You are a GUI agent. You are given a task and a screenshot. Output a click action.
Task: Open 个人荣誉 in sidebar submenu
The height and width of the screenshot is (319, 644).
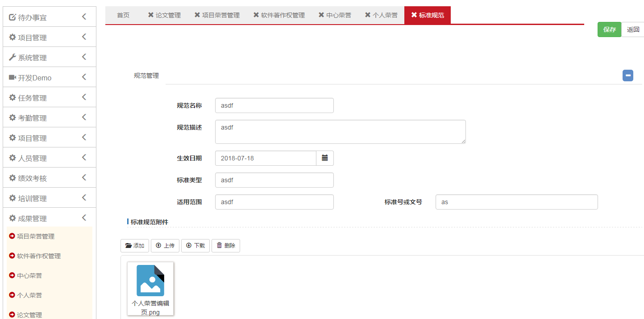(x=29, y=295)
